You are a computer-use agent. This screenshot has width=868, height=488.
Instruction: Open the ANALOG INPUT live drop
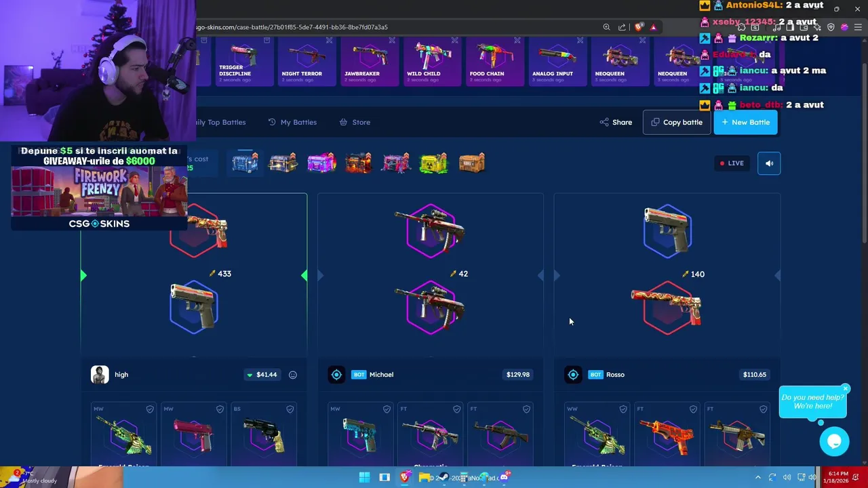point(557,61)
